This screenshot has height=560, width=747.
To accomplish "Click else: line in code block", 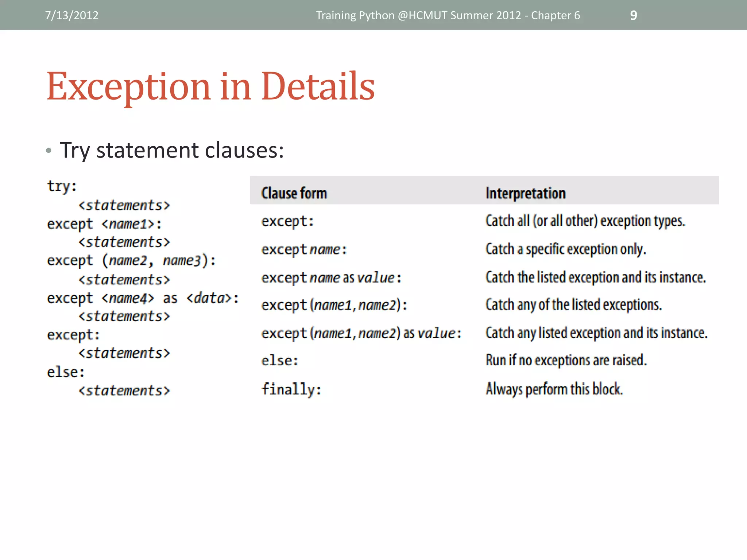I will point(66,372).
